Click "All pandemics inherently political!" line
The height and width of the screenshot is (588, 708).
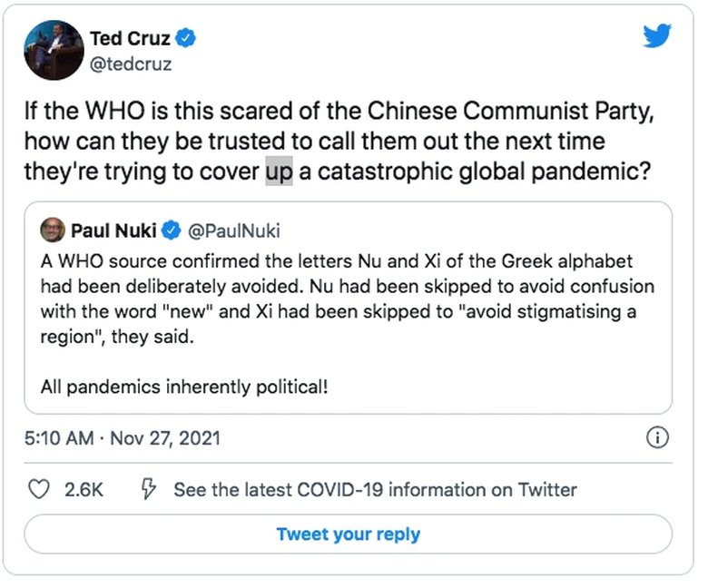coord(184,387)
